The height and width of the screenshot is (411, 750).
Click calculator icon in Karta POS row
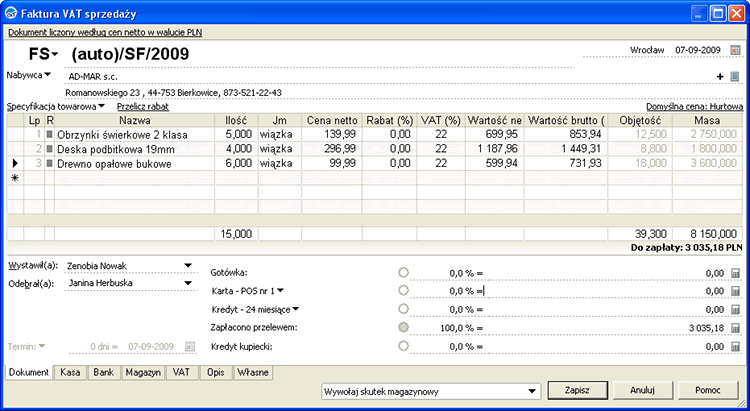point(735,291)
